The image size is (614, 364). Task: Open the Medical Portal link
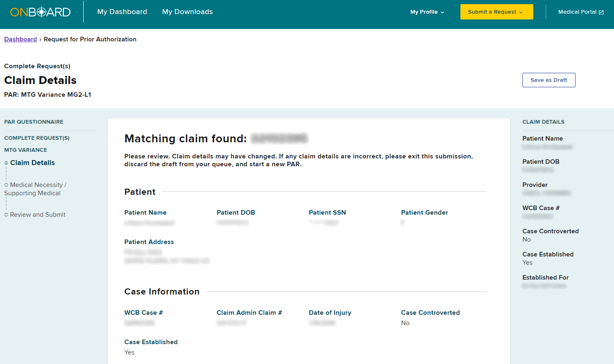pos(577,12)
